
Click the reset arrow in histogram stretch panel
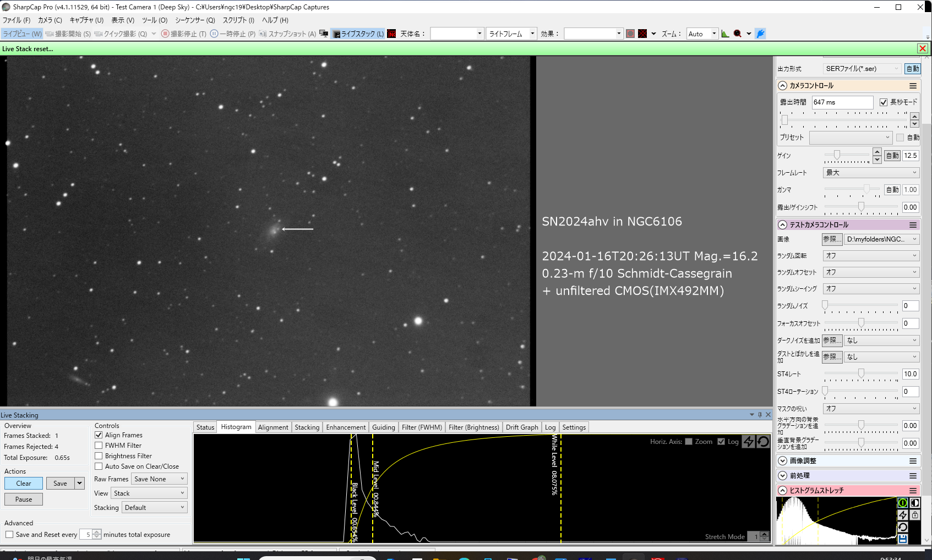(903, 527)
